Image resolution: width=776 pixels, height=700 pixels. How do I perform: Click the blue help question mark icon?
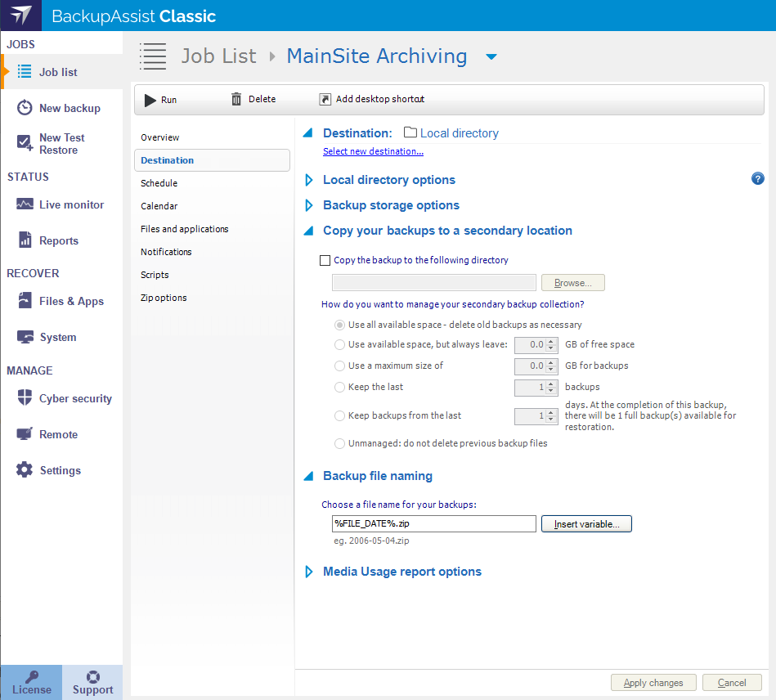pos(757,179)
